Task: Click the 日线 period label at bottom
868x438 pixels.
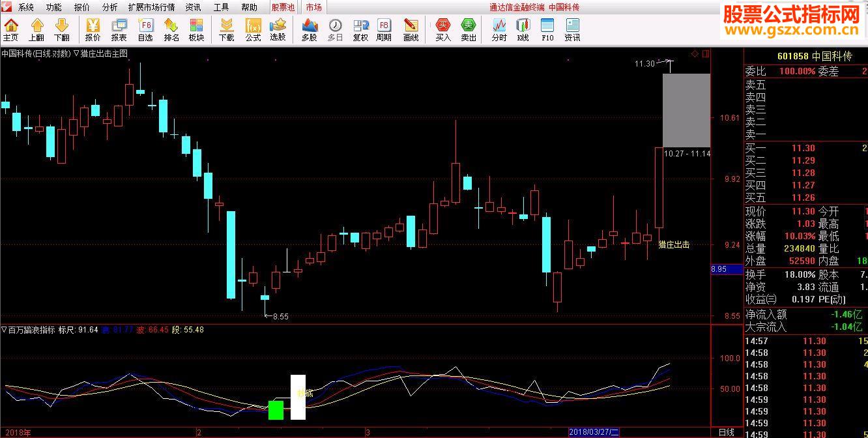Action: (726, 432)
